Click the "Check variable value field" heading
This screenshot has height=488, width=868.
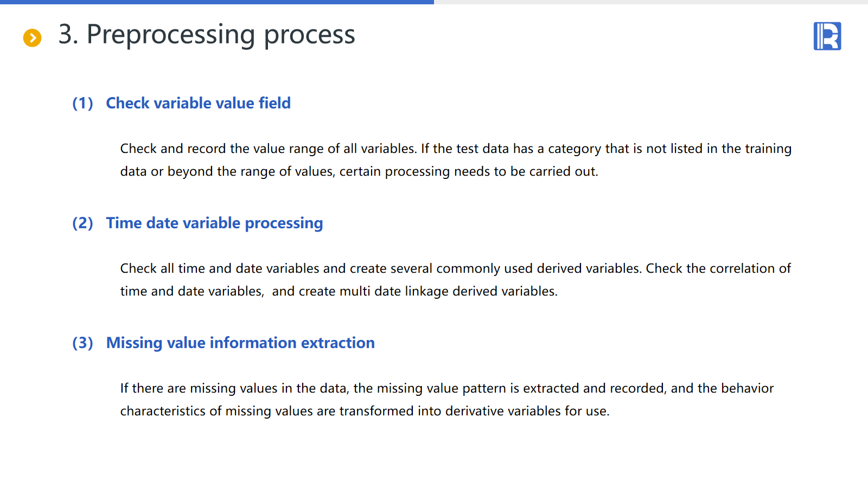[x=198, y=103]
